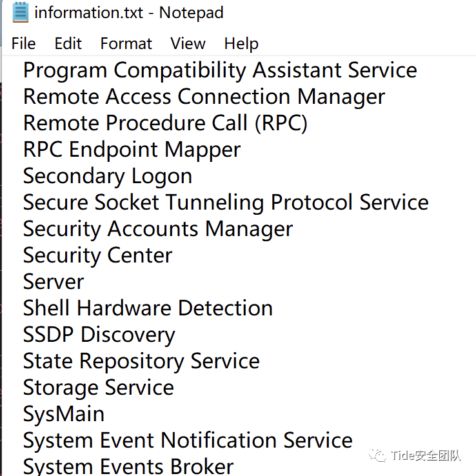This screenshot has width=476, height=476.
Task: Place cursor in Remote Access Connection Manager line
Action: point(204,97)
